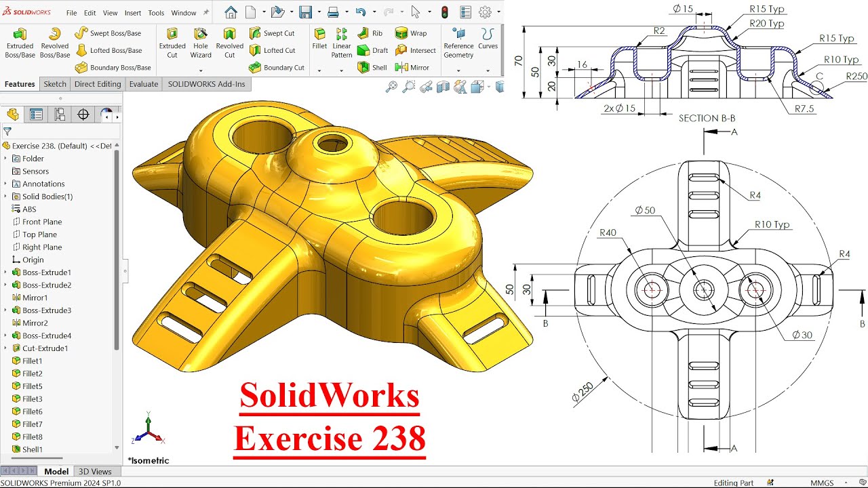Expand the Boss-Extrude1 feature node

(5, 272)
